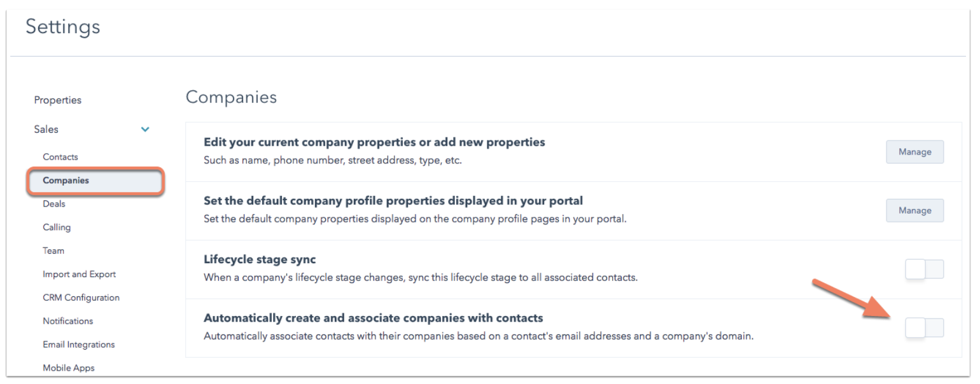
Task: Select Companies in the sidebar
Action: pyautogui.click(x=66, y=181)
